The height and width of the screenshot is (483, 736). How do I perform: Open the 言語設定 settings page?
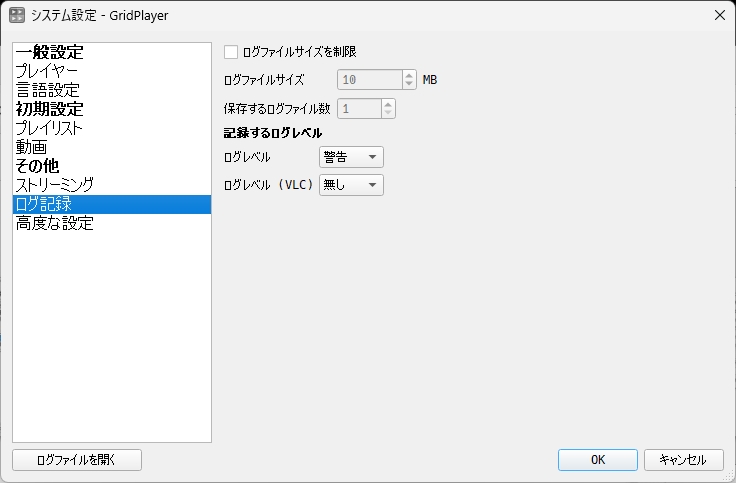point(47,91)
